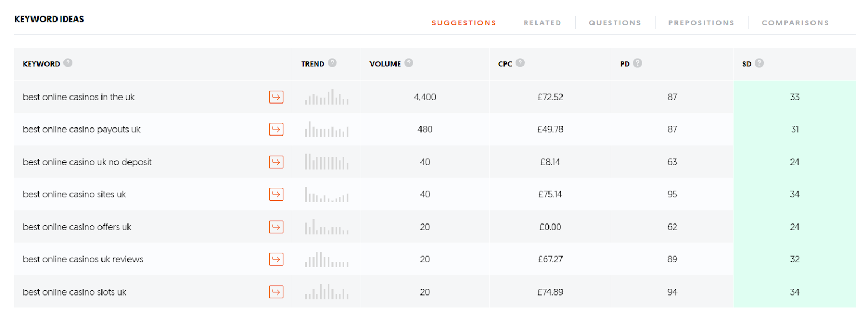
Task: Click question mark icon beside CPC header
Action: 520,63
